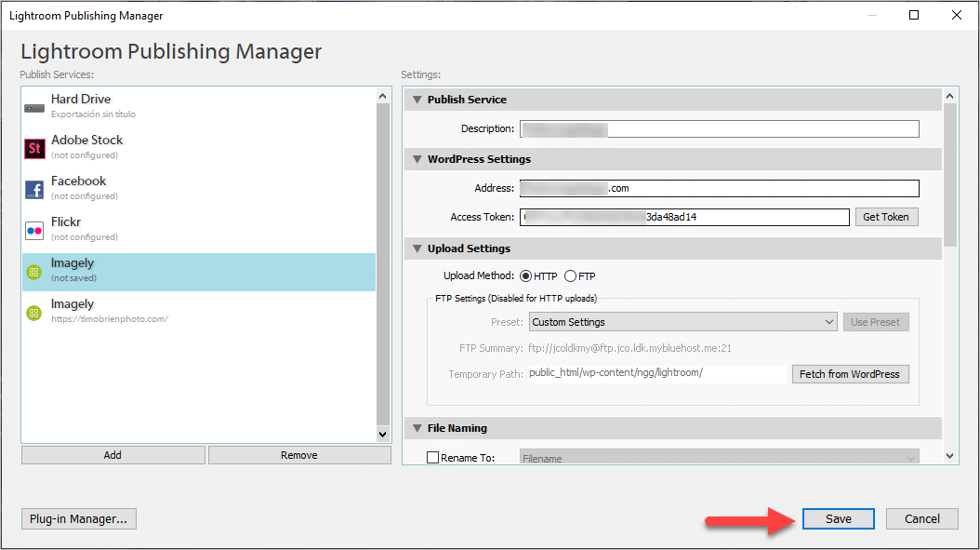The height and width of the screenshot is (550, 980).
Task: Open the Filename rename template dropdown
Action: pyautogui.click(x=720, y=458)
